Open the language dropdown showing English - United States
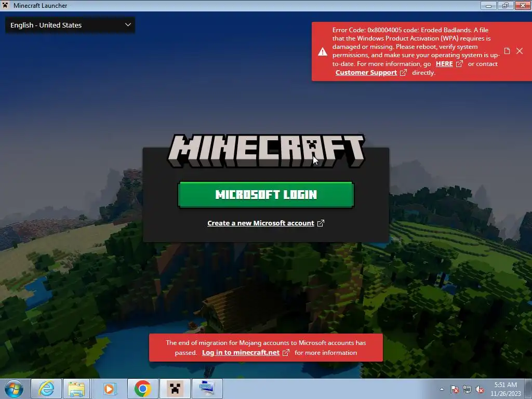532x399 pixels. pyautogui.click(x=70, y=25)
